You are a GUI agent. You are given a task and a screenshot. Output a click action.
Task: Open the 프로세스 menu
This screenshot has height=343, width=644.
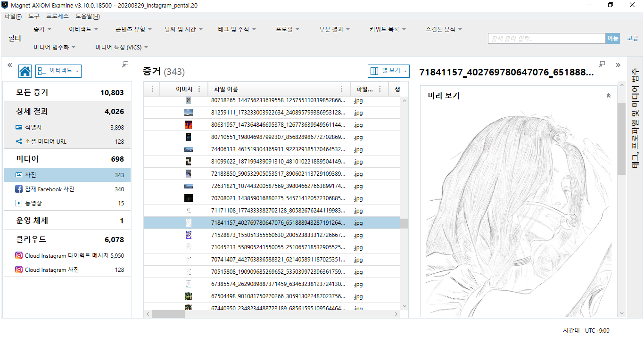click(58, 16)
